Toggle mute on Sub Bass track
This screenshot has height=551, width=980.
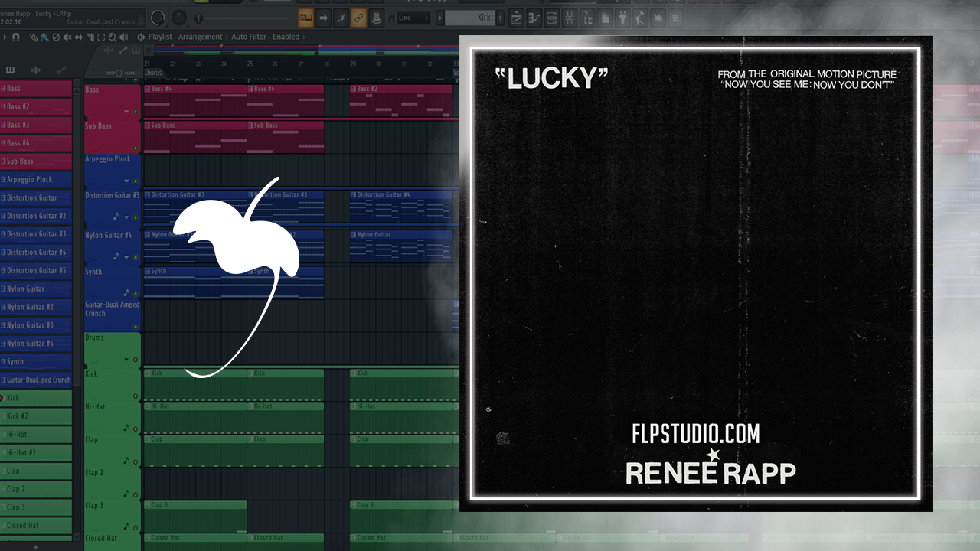tap(136, 148)
